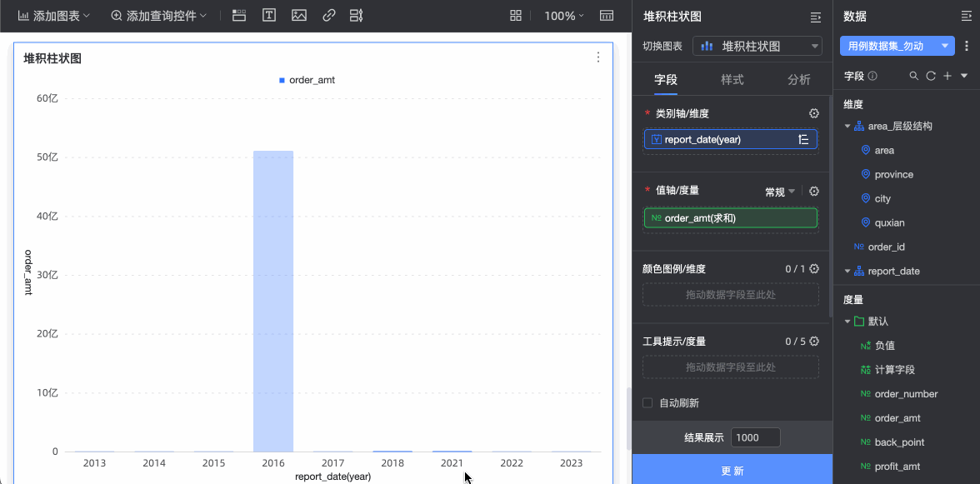This screenshot has width=980, height=484.
Task: Select the 计算字段 measure field
Action: point(895,370)
